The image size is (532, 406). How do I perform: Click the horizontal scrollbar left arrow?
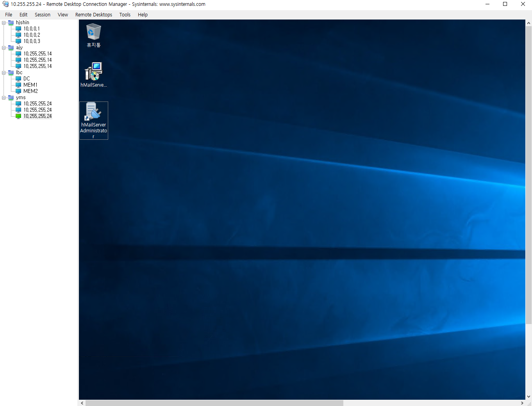pos(82,403)
